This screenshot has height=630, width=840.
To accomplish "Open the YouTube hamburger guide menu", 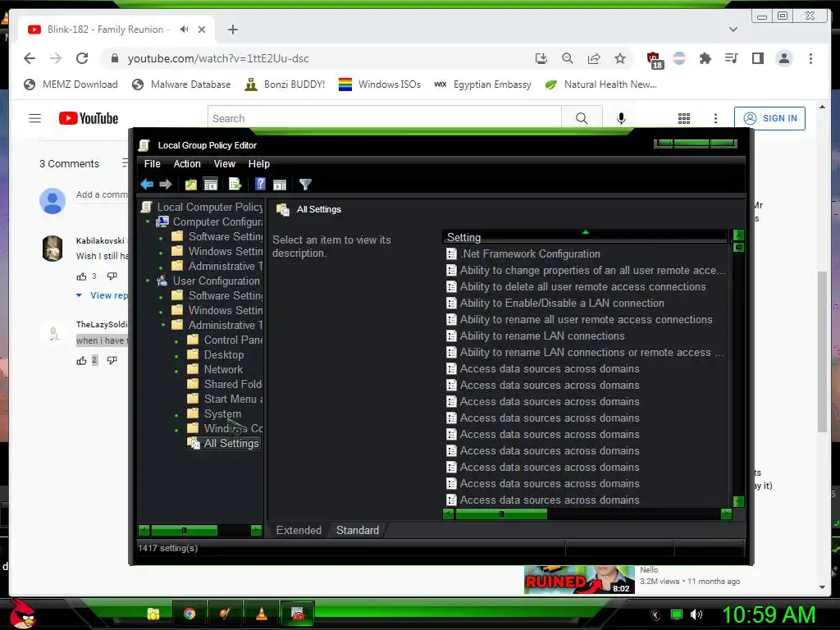I will tap(34, 118).
